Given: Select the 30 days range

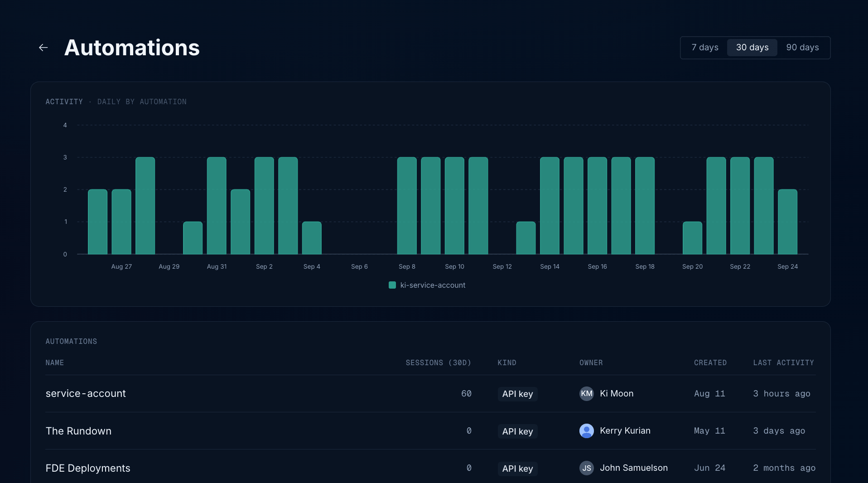Looking at the screenshot, I should (x=752, y=48).
